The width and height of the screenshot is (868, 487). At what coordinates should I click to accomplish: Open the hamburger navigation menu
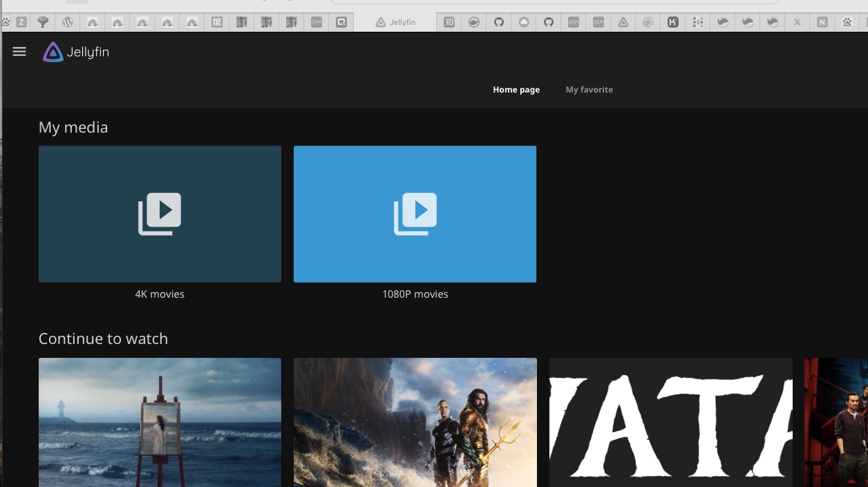(19, 52)
